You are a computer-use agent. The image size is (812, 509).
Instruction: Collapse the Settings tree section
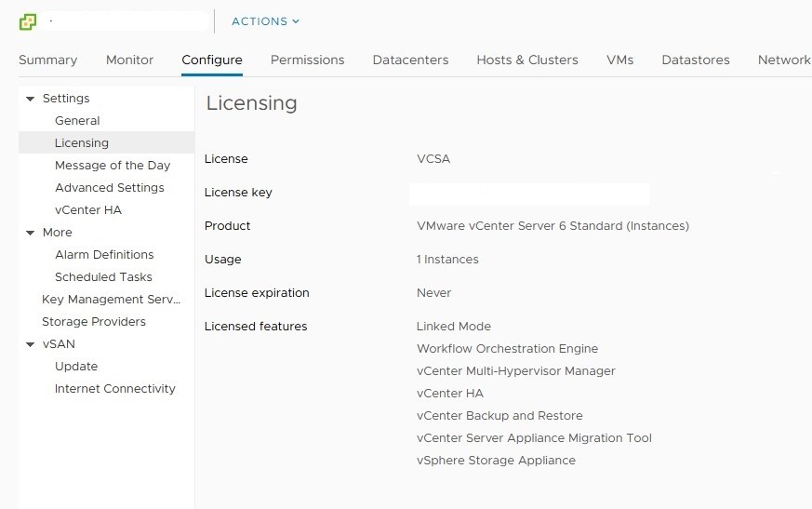tap(31, 99)
